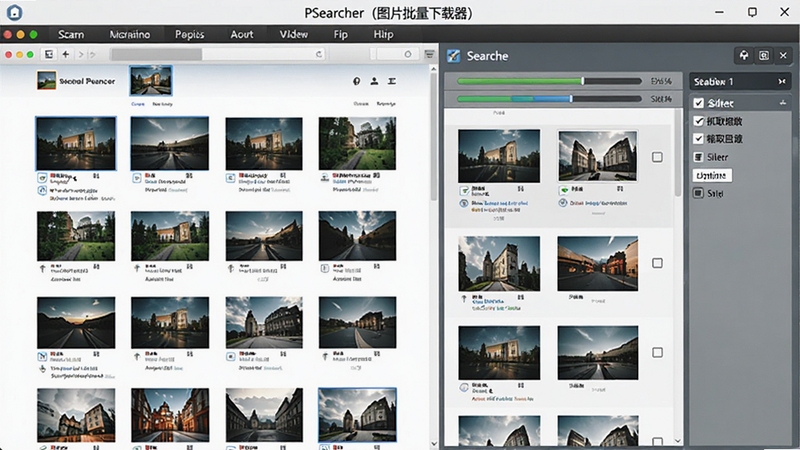Viewport: 800px width, 450px height.
Task: Open the Aout menu
Action: (241, 34)
